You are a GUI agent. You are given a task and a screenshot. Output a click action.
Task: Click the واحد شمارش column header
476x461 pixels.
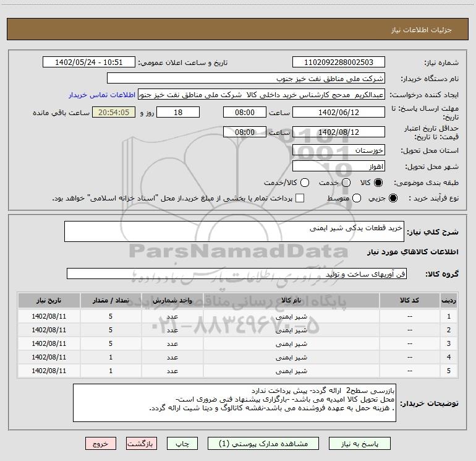(172, 301)
